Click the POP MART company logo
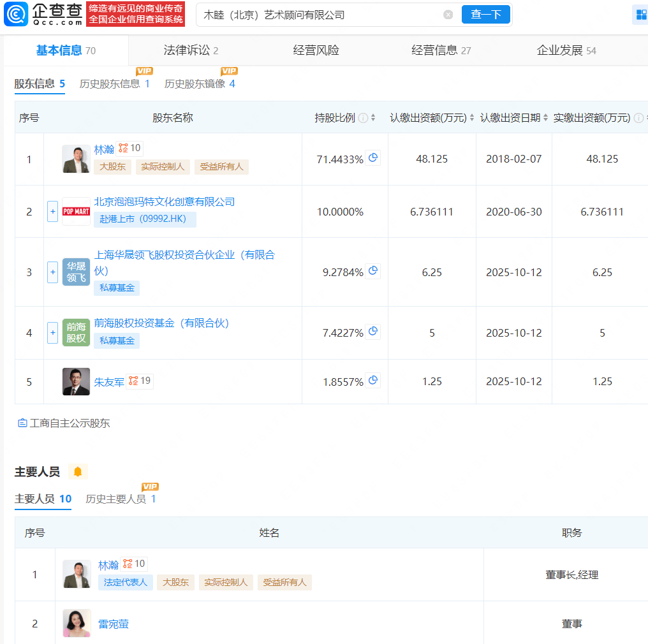This screenshot has width=648, height=644. pyautogui.click(x=76, y=212)
